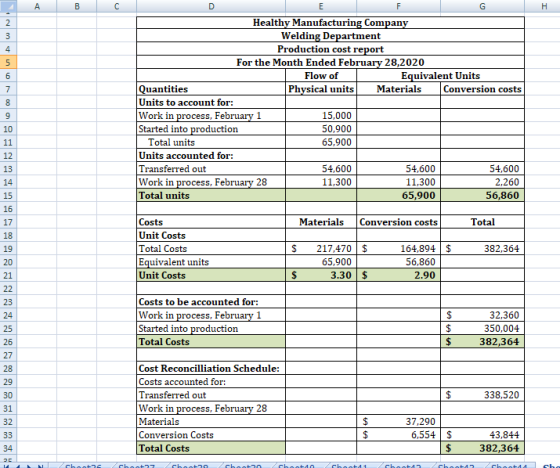The width and height of the screenshot is (560, 468).
Task: Click the Healthy Manufacturing Company title cell
Action: point(330,23)
